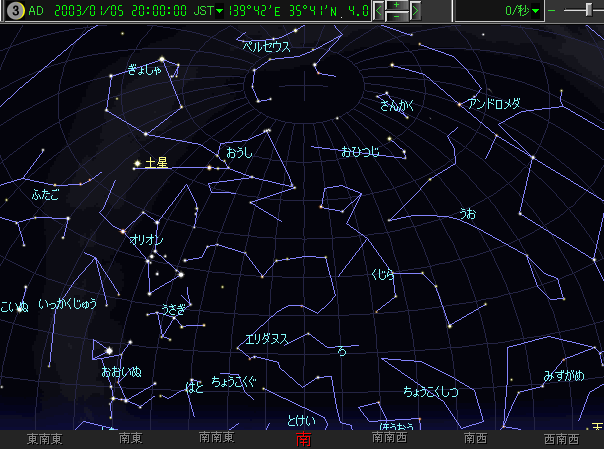Screen dimensions: 604x449
Task: Select the 南東 direction label
Action: pos(130,438)
